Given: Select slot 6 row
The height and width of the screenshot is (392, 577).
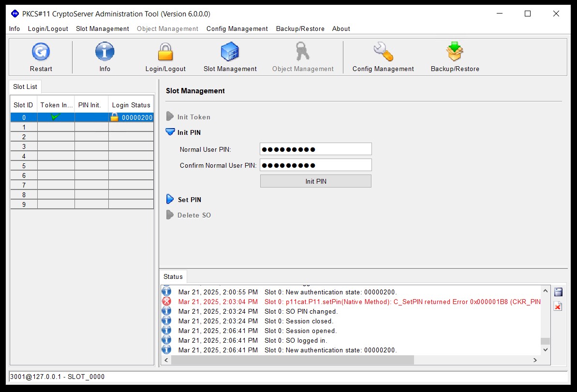Looking at the screenshot, I should (82, 175).
